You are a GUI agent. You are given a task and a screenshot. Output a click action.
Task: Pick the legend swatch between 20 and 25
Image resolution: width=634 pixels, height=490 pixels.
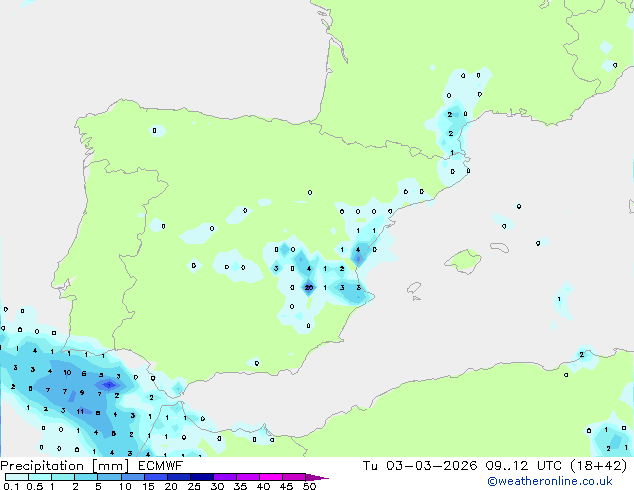[179, 477]
